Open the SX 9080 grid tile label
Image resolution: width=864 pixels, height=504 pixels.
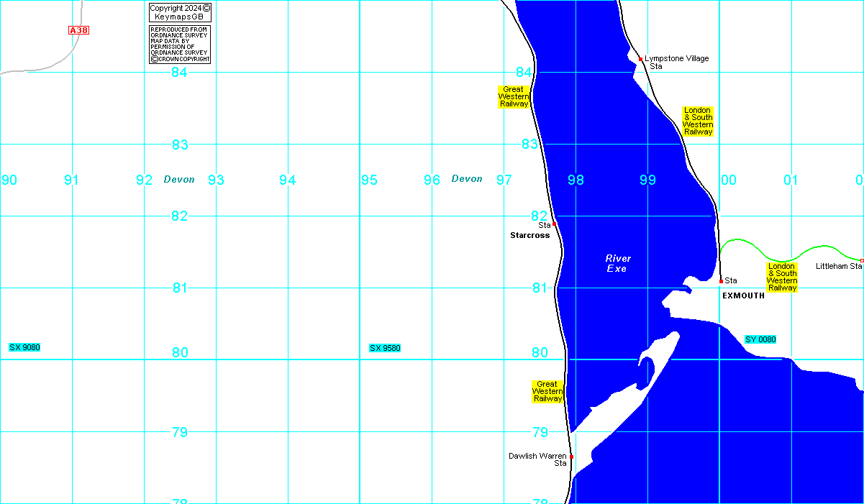[24, 347]
